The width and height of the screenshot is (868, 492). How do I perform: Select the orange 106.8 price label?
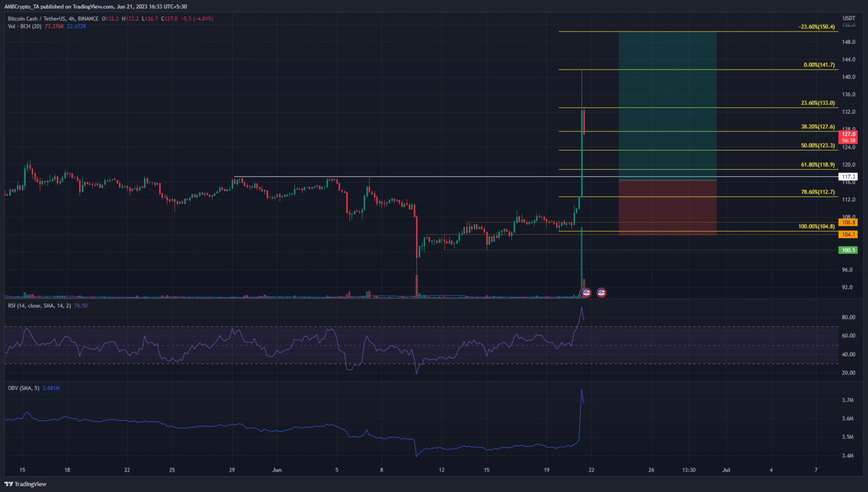[848, 222]
